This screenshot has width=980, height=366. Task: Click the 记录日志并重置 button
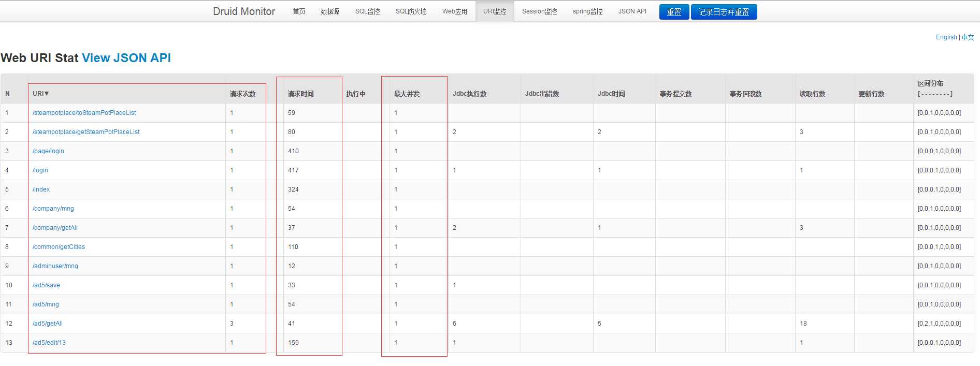[724, 12]
